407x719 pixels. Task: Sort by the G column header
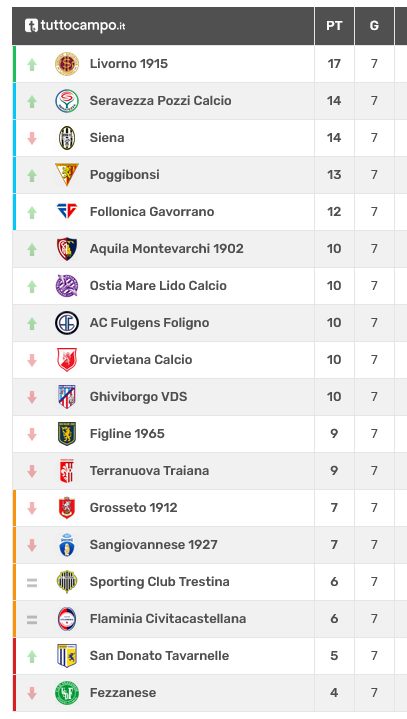click(x=374, y=26)
